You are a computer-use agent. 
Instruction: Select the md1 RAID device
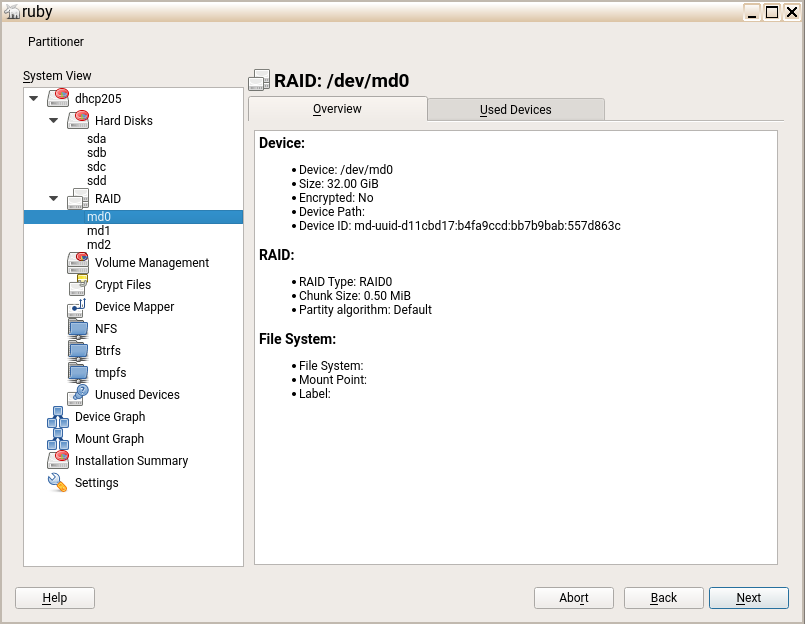tap(99, 231)
